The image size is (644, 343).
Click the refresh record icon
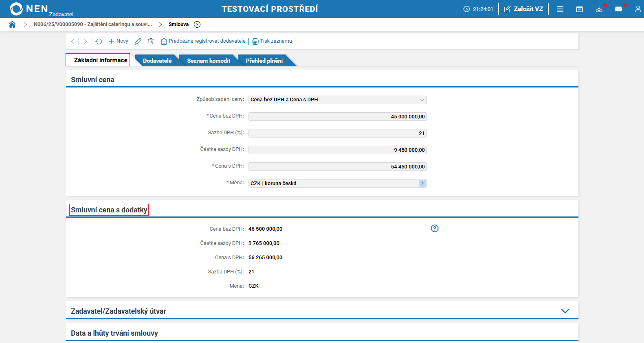(x=99, y=42)
